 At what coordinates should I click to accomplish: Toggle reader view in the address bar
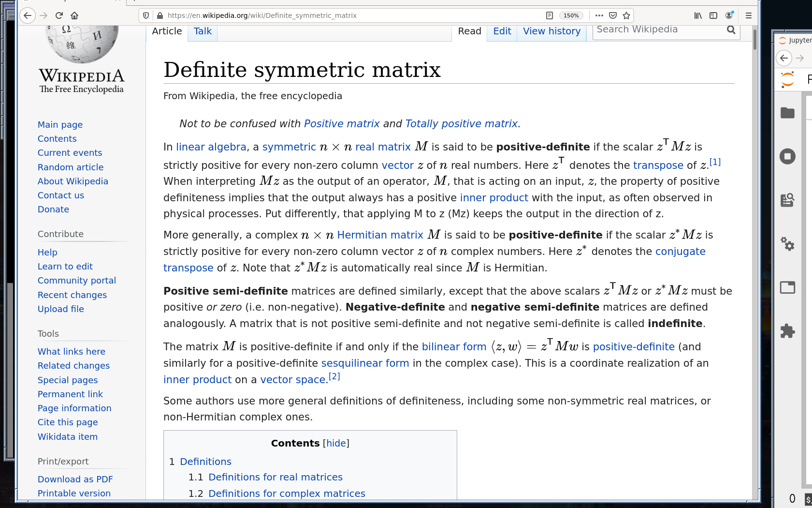click(550, 15)
